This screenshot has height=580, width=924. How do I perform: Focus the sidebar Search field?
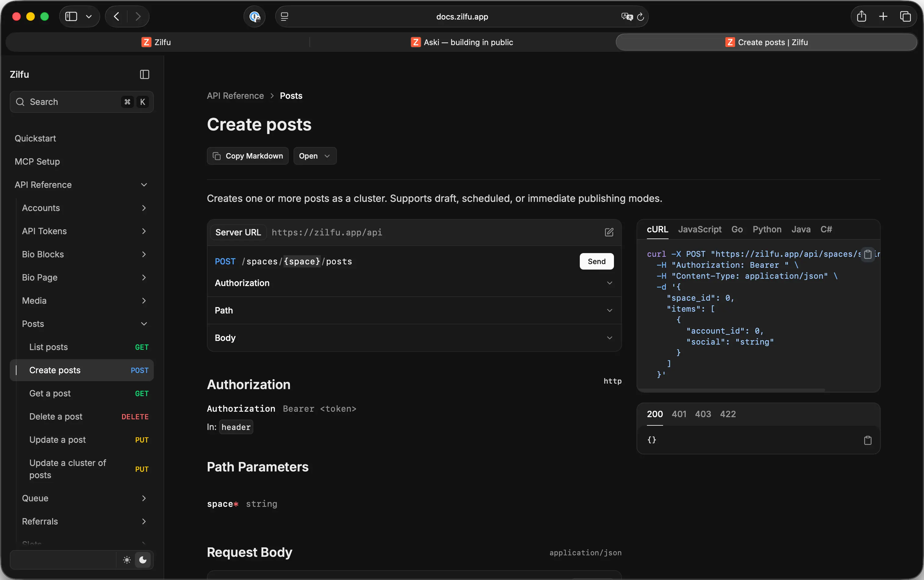pos(81,102)
